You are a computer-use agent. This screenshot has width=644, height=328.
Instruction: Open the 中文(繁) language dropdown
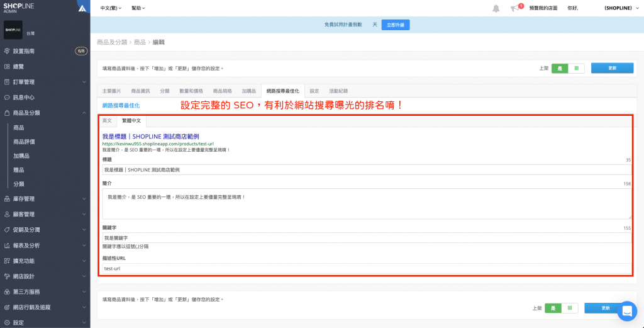[111, 8]
